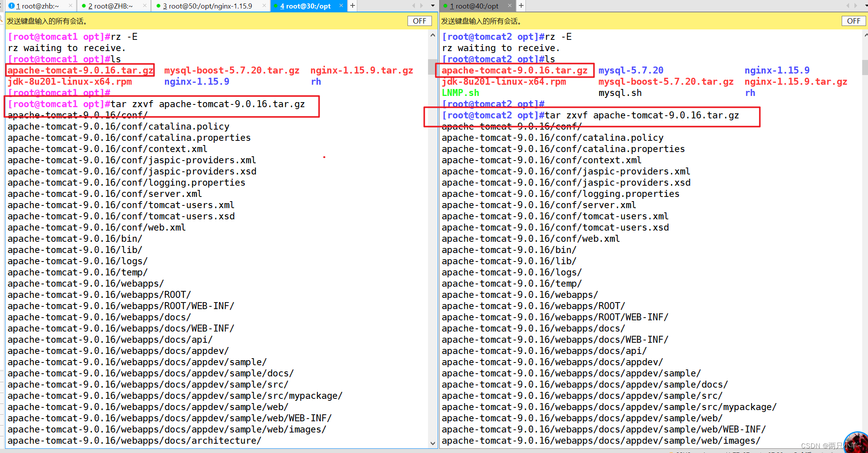Add a new session tab in the right pane
The image size is (868, 453).
pyautogui.click(x=521, y=5)
